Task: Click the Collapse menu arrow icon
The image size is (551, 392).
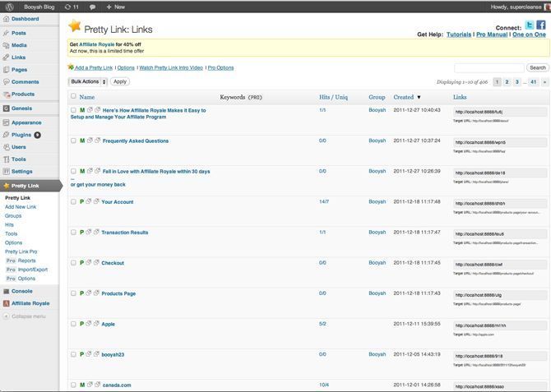Action: [x=6, y=316]
